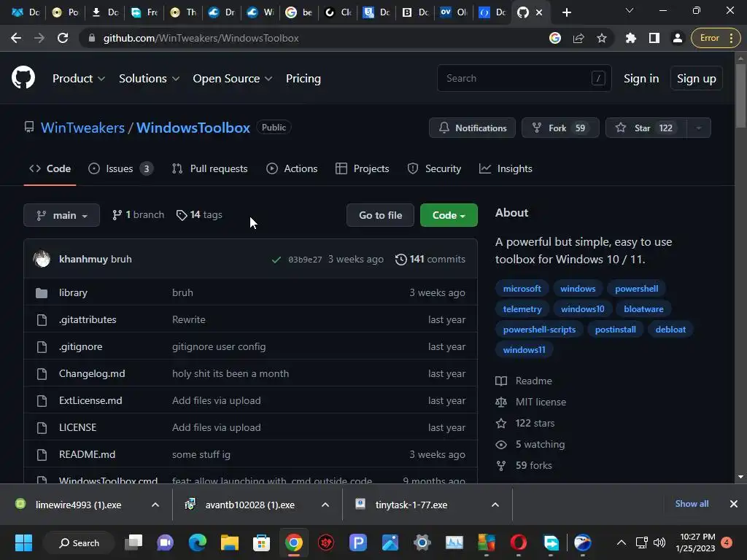747x560 pixels.
Task: Fork the repository
Action: pos(560,128)
